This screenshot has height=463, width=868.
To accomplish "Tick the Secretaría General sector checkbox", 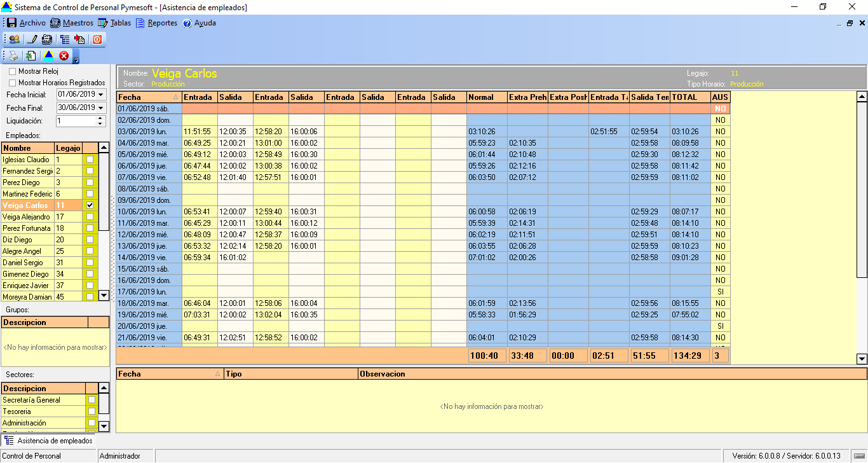I will (x=92, y=400).
